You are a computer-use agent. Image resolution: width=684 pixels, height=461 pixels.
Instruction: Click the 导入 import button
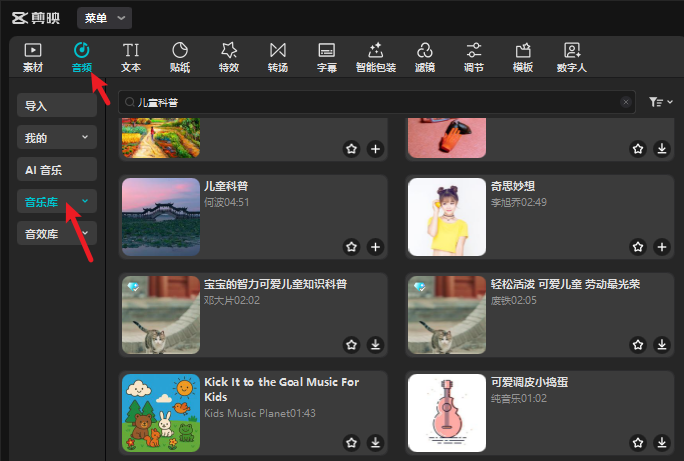point(57,105)
